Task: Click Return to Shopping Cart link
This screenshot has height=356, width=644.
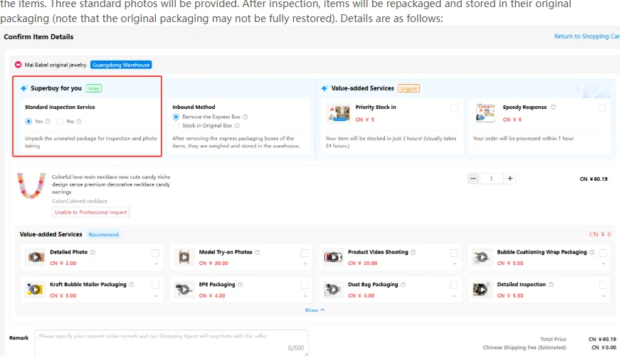Action: (587, 36)
